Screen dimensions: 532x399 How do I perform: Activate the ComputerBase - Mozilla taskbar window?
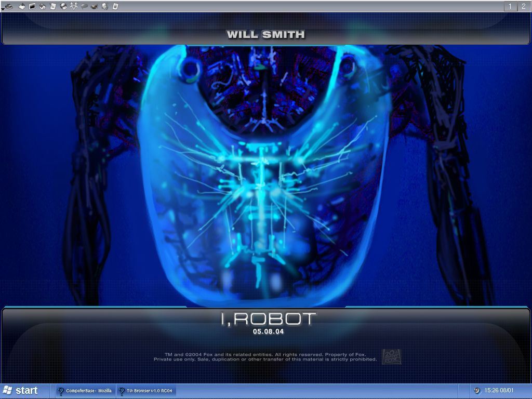86,391
